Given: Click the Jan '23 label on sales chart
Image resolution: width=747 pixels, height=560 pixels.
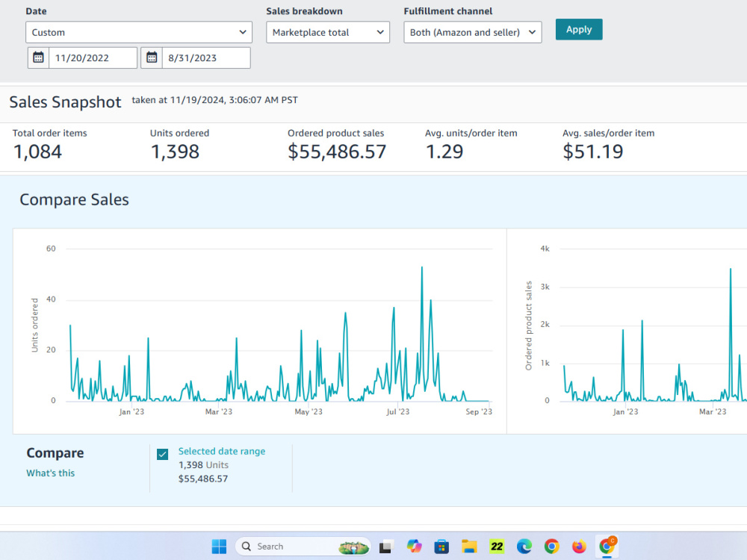Looking at the screenshot, I should point(625,411).
